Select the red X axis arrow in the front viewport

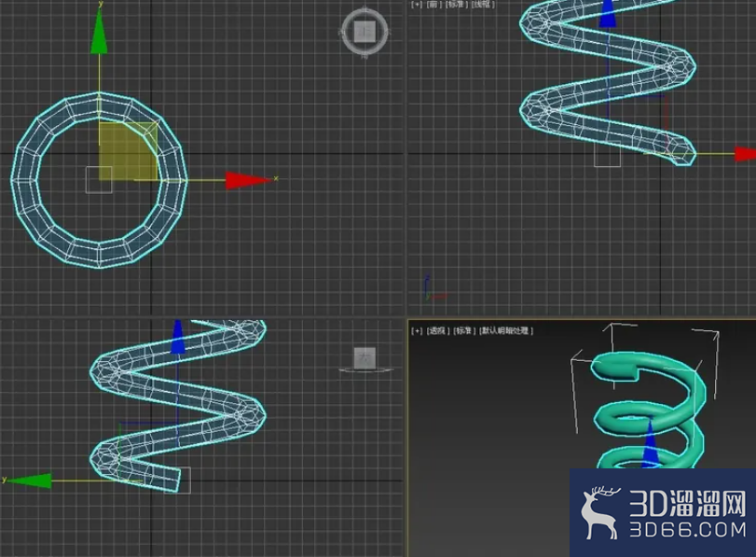tap(746, 154)
